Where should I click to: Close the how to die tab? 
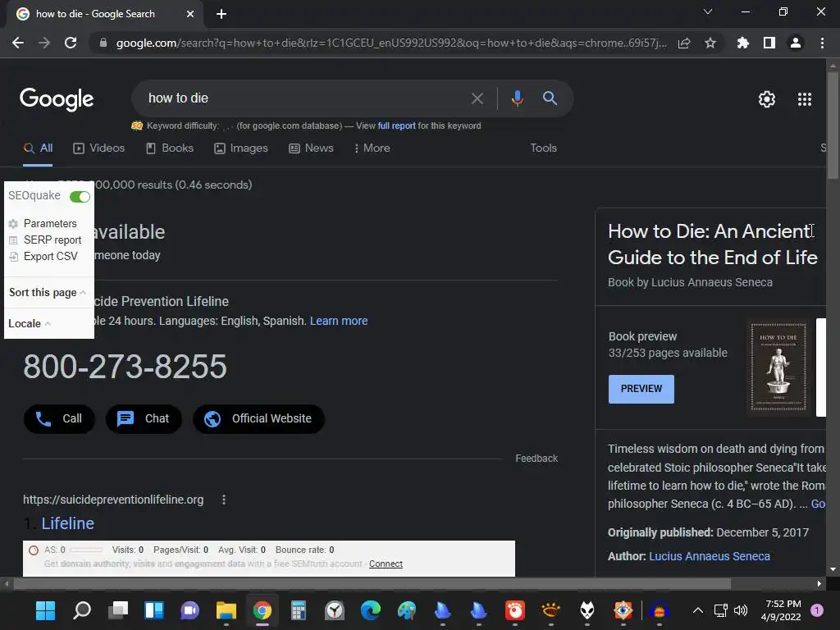click(x=190, y=14)
